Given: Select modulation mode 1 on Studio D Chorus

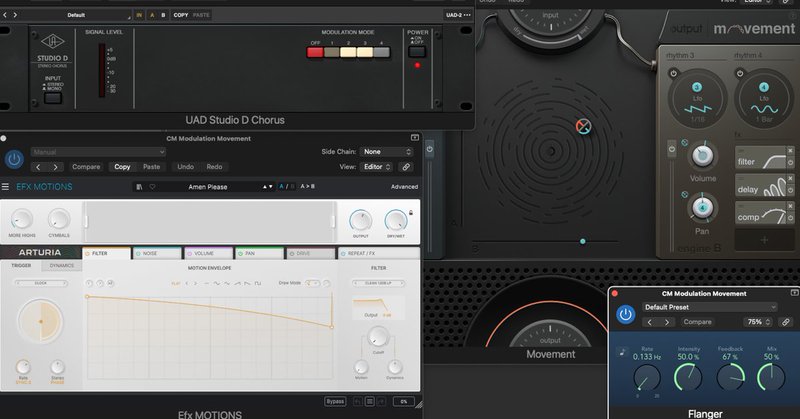Looking at the screenshot, I should coord(332,52).
